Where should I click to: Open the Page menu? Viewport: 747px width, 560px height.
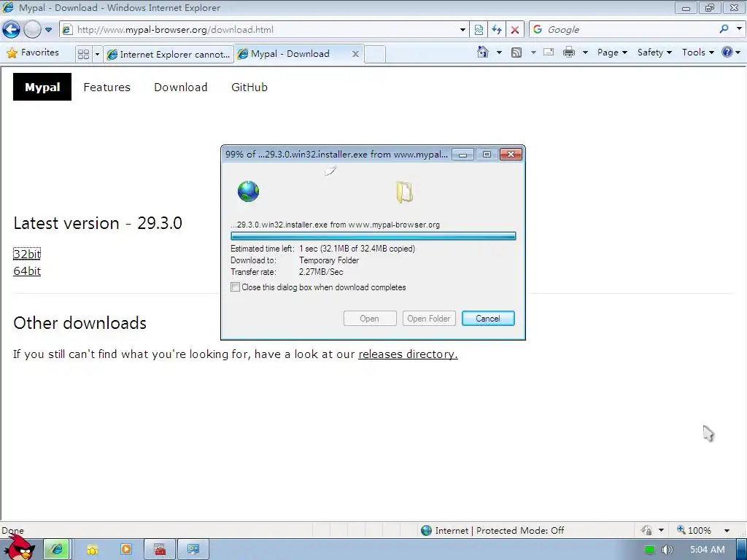pos(612,52)
